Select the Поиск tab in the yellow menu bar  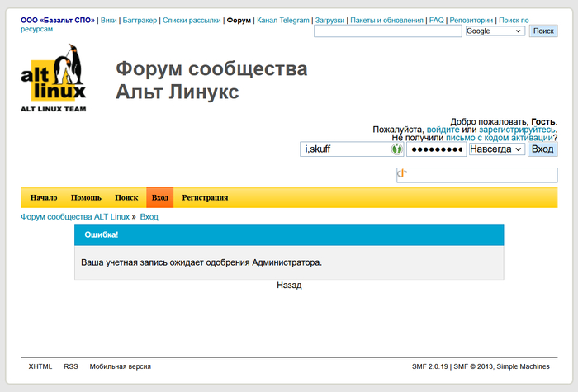(x=126, y=198)
